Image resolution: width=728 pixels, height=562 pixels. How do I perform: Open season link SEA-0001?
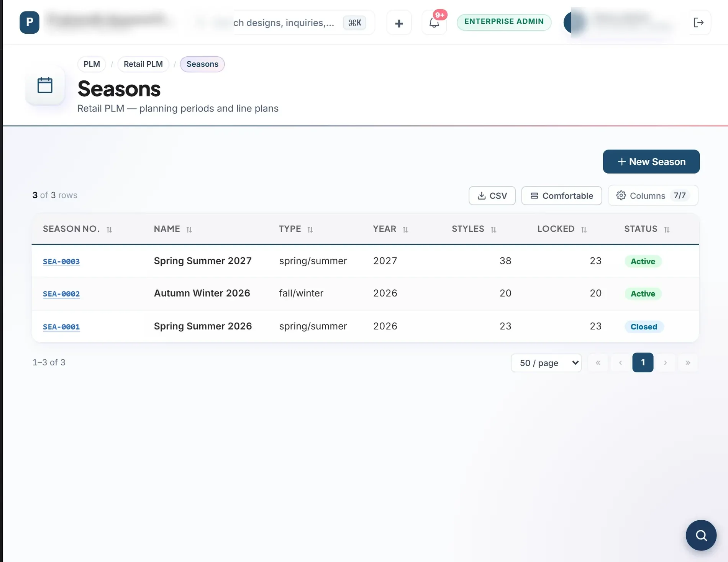[x=61, y=327]
